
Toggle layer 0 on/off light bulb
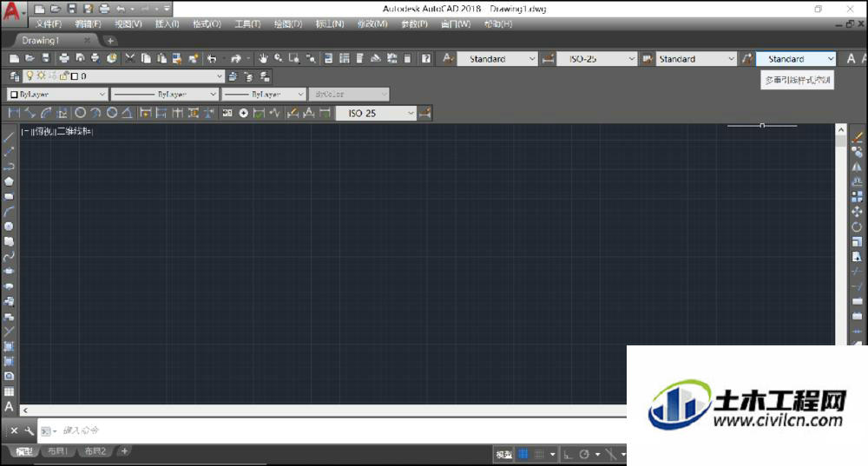point(30,75)
